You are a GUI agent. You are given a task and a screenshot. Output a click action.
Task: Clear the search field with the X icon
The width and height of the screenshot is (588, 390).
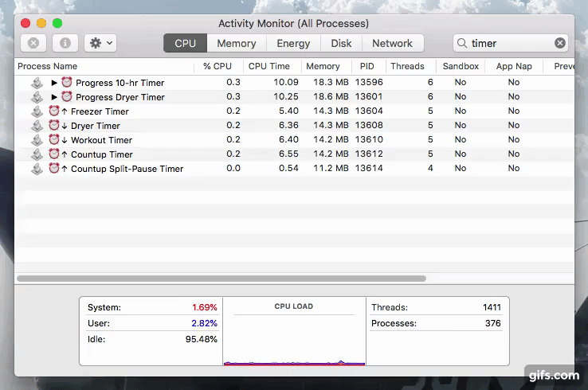pyautogui.click(x=560, y=43)
